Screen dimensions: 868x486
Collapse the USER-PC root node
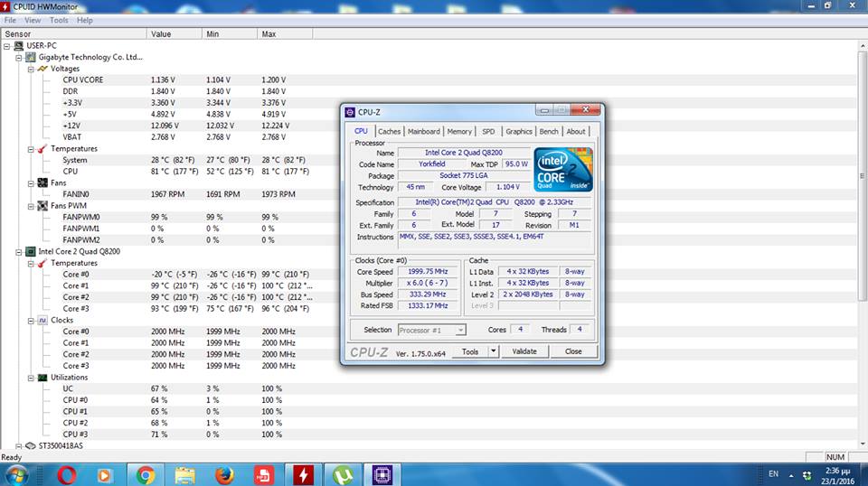tap(7, 46)
